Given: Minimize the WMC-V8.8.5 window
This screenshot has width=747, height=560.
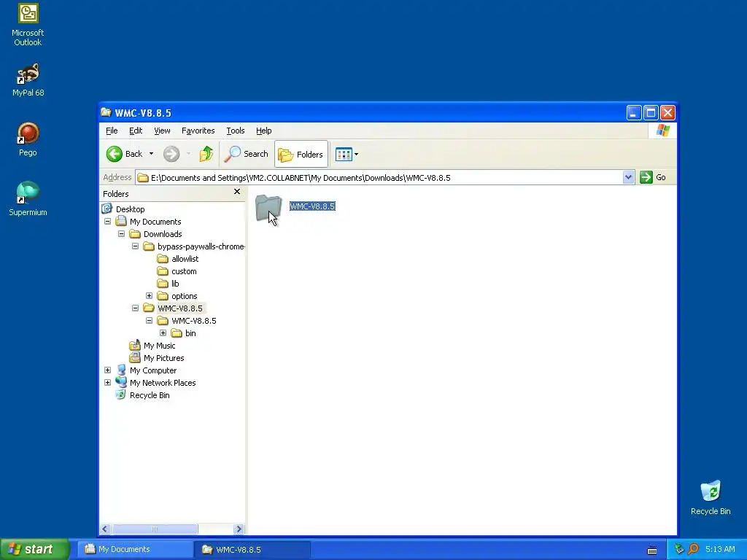Looking at the screenshot, I should pyautogui.click(x=634, y=113).
